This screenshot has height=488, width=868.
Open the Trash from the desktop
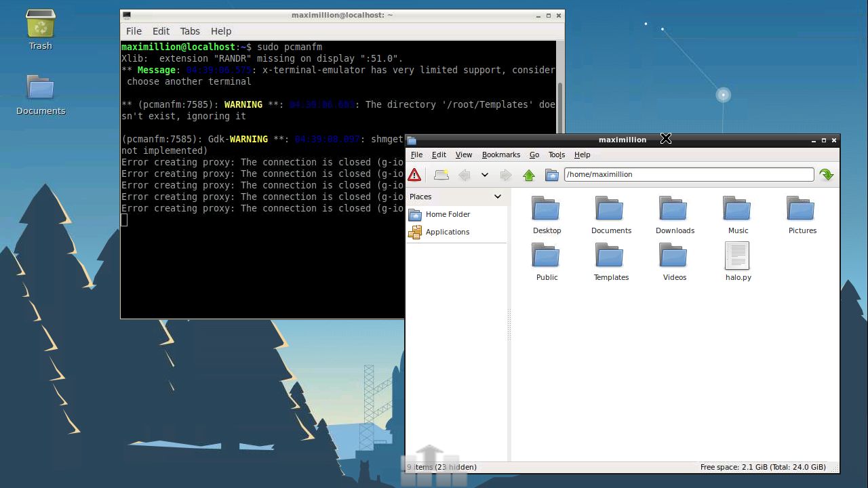point(40,26)
